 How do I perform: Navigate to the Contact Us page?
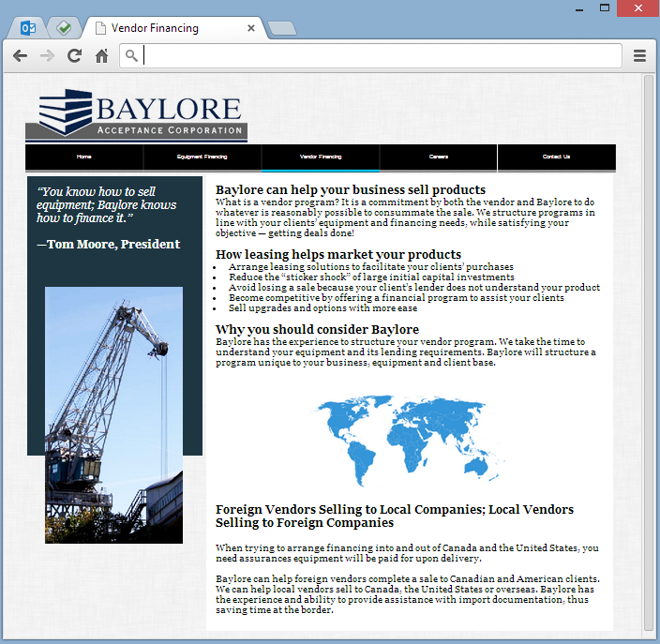click(x=556, y=157)
